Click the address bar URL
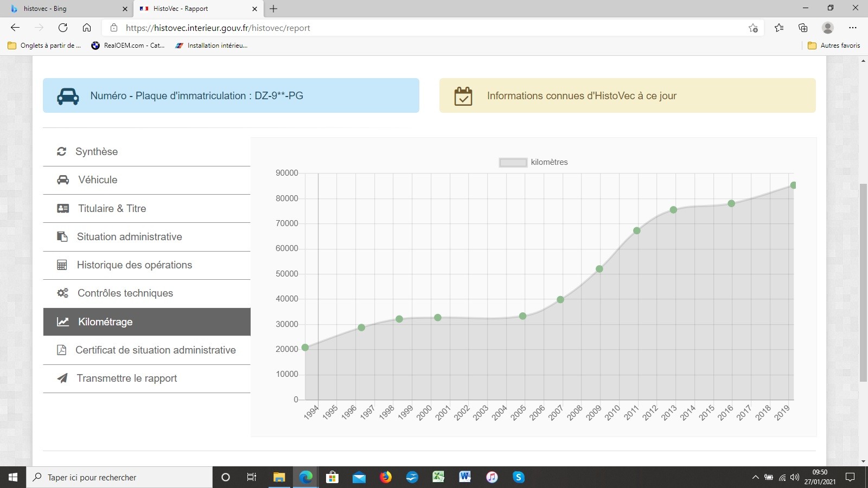This screenshot has height=488, width=868. 218,28
